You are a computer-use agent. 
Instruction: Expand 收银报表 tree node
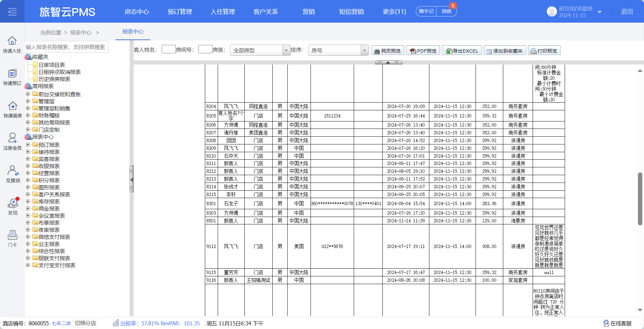pyautogui.click(x=28, y=166)
